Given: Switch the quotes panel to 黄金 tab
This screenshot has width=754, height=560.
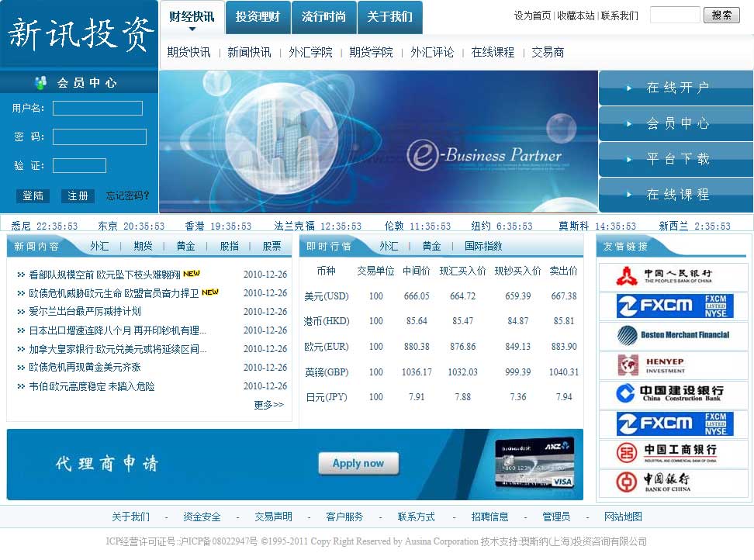Looking at the screenshot, I should pyautogui.click(x=431, y=246).
